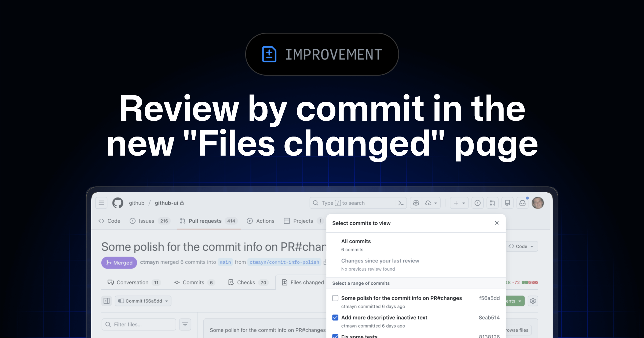Open the GitHub Copilot icon in the header

point(416,203)
